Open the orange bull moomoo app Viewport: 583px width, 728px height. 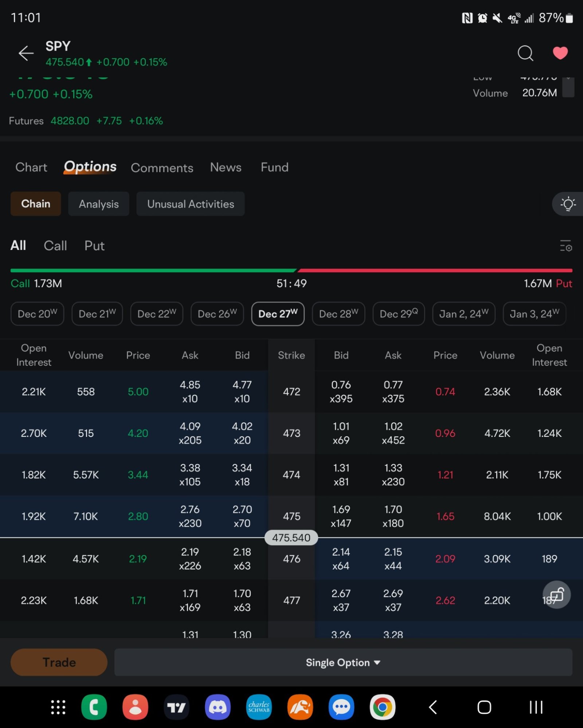pos(300,707)
